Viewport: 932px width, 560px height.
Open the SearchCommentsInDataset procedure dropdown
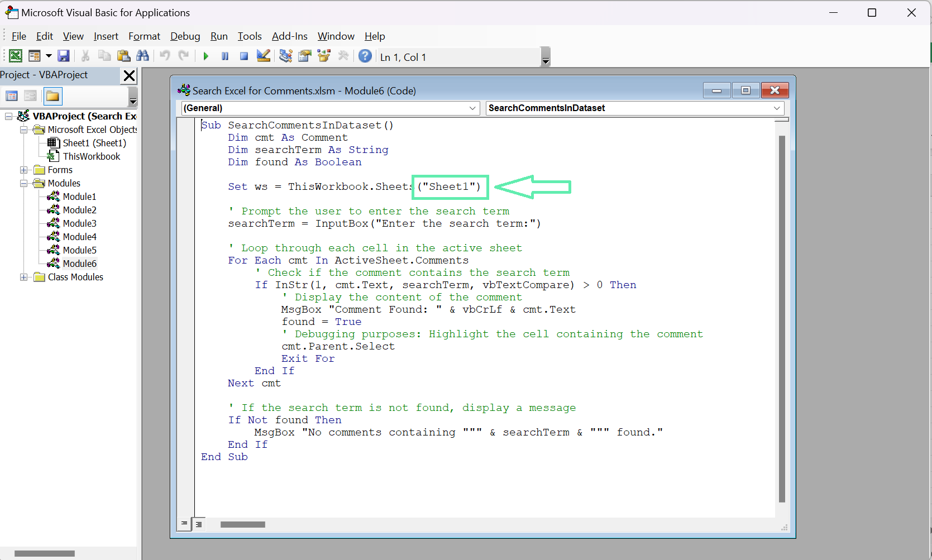(x=635, y=108)
